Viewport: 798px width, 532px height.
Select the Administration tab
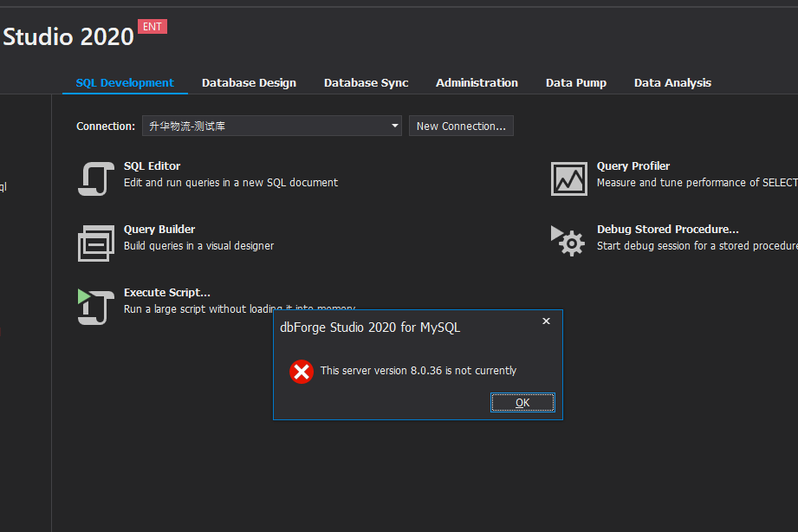(x=477, y=82)
